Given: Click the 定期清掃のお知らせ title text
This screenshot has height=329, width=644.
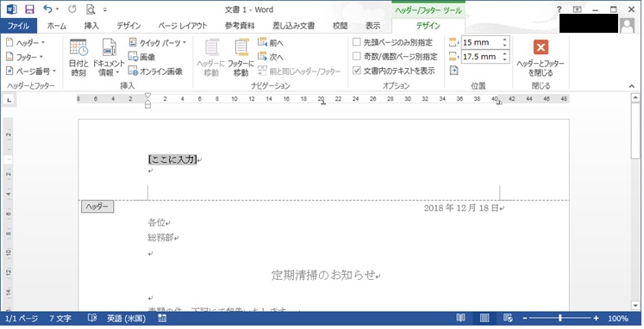Looking at the screenshot, I should click(323, 275).
